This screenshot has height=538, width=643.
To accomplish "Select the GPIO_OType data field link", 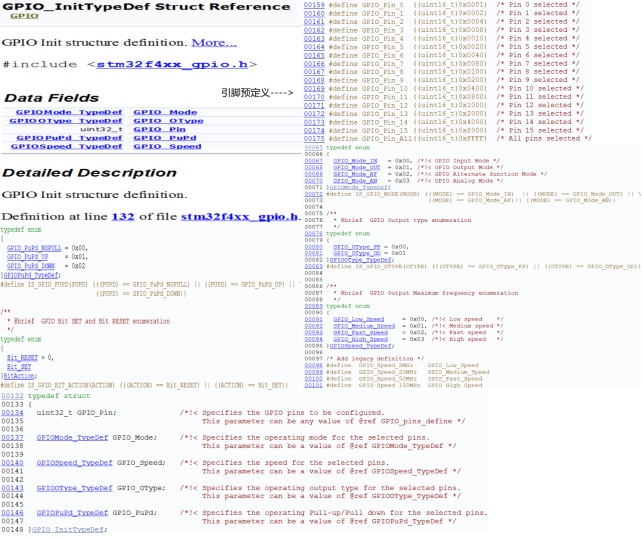I will click(168, 121).
